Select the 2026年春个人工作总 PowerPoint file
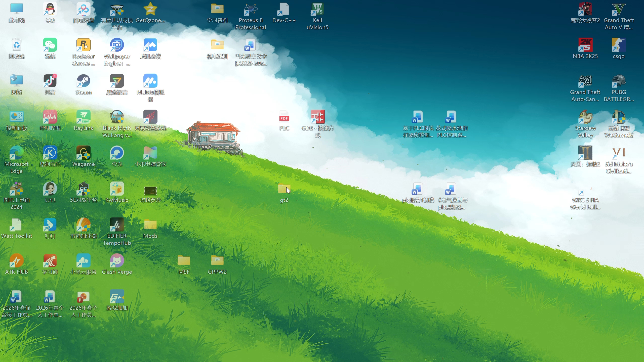The height and width of the screenshot is (362, 644). [84, 297]
